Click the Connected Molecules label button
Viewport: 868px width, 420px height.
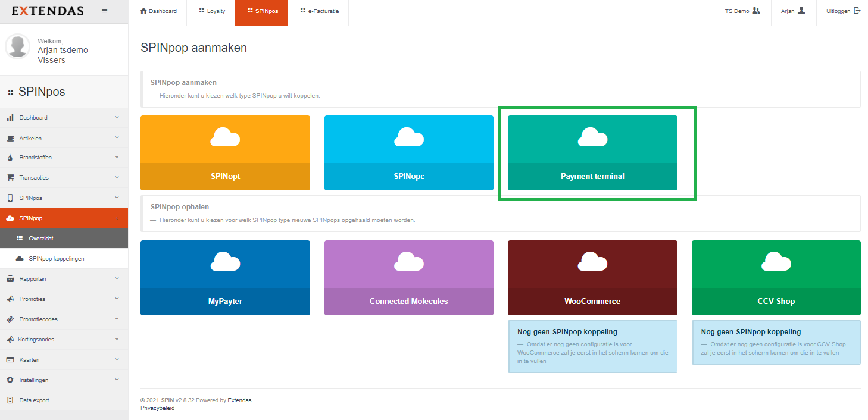tap(409, 302)
